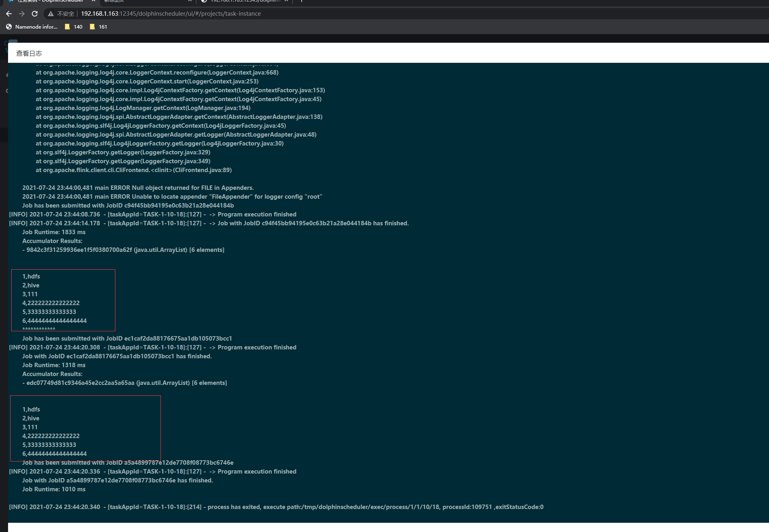Switch to the 192.168.1.163:12345 browser tab
This screenshot has height=532, width=769.
(x=242, y=1)
